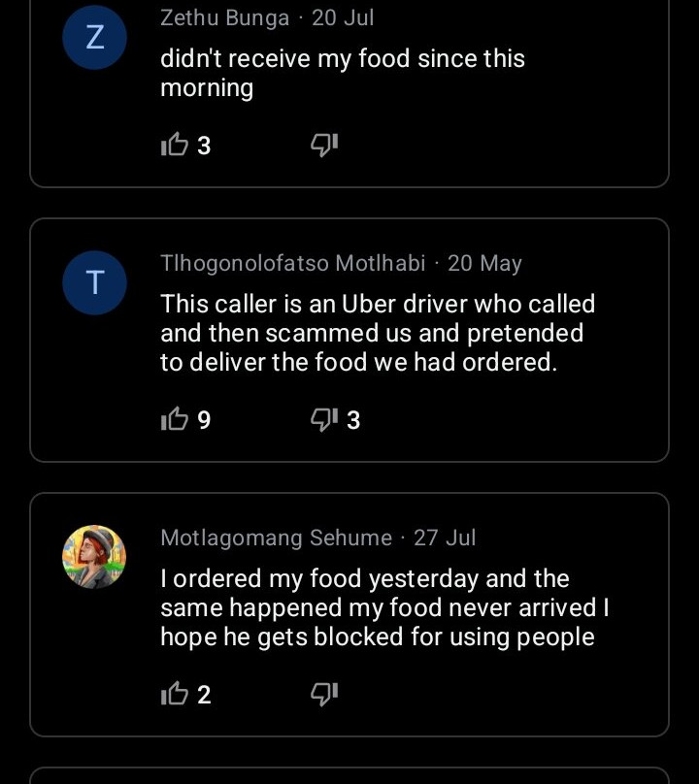The image size is (699, 784).
Task: Tap the T avatar of Tlhogonolofatso
Action: click(94, 283)
